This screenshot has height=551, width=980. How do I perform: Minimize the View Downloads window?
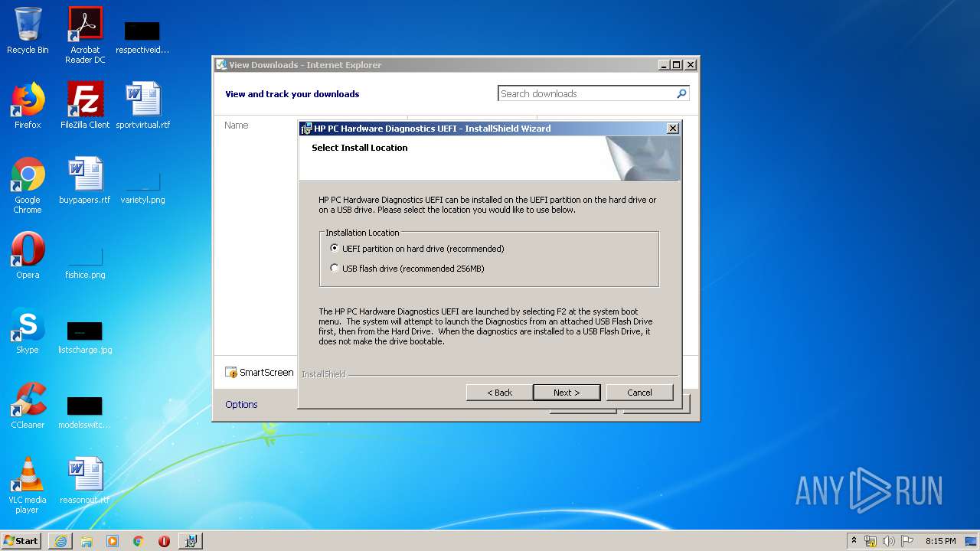[x=664, y=65]
